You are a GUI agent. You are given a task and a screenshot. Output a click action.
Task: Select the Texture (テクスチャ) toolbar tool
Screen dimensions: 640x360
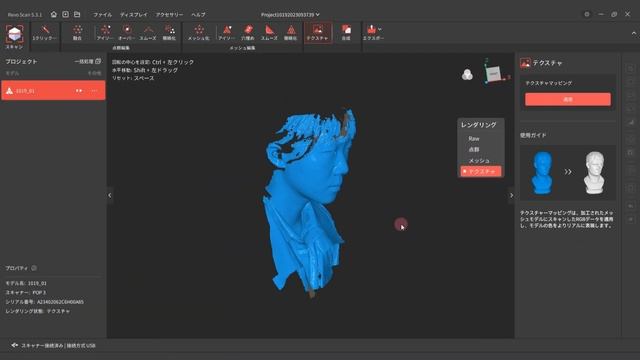tap(318, 33)
